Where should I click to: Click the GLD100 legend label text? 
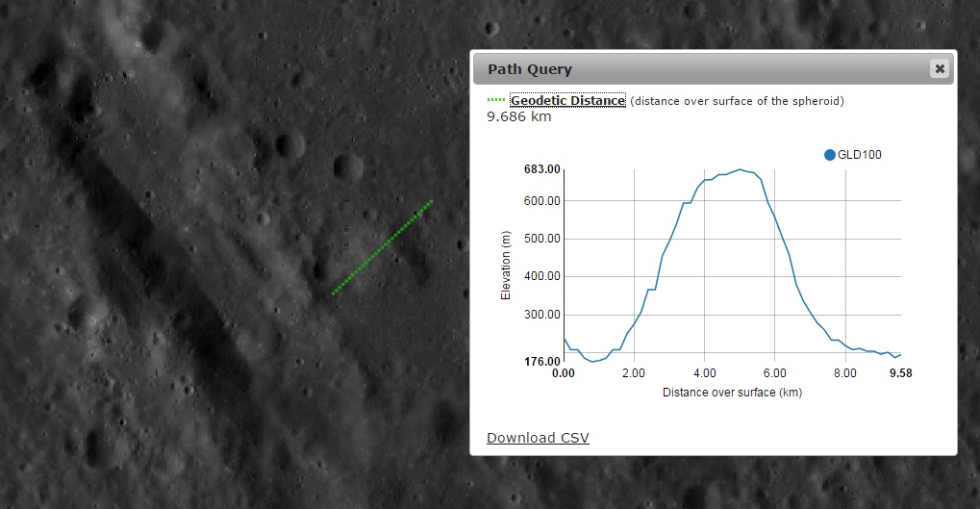pos(860,154)
